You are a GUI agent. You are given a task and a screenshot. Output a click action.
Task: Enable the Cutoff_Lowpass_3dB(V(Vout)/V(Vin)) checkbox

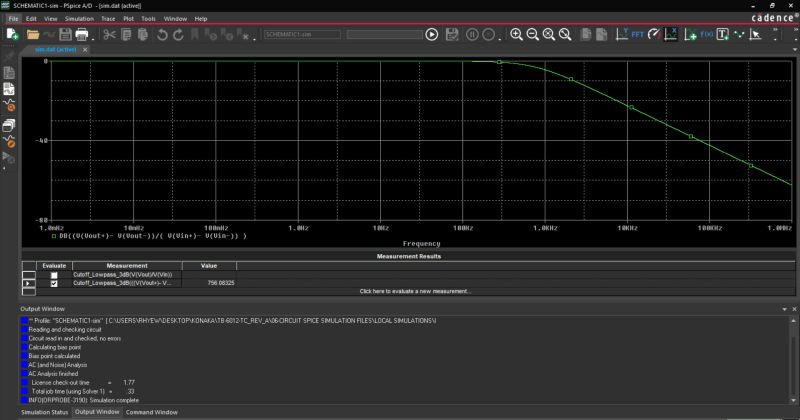[54, 275]
